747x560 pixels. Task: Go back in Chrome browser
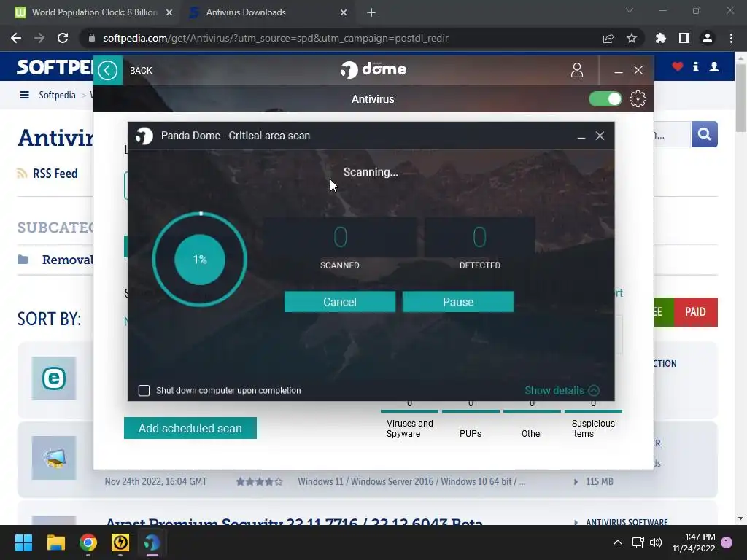pyautogui.click(x=16, y=38)
